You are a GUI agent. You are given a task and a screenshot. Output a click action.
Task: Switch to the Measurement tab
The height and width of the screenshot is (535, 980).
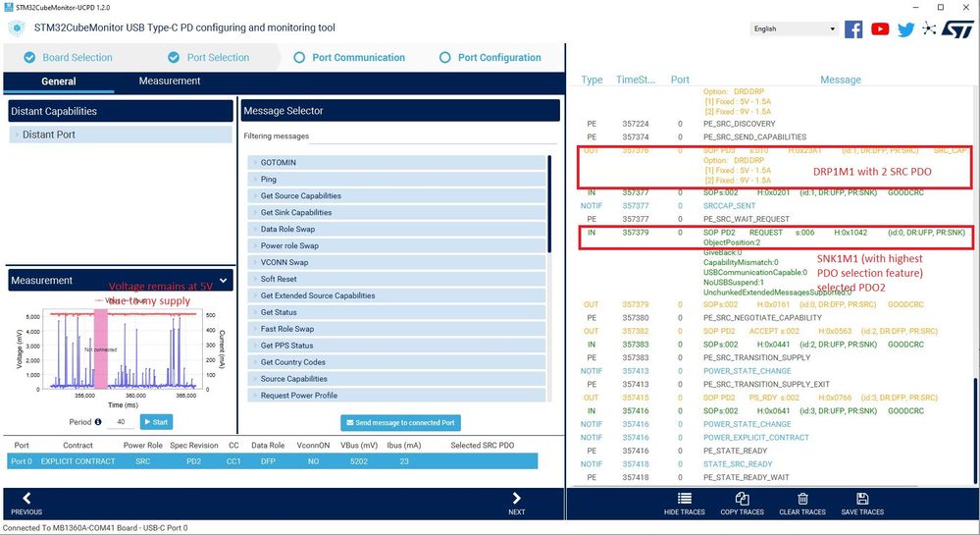(170, 80)
